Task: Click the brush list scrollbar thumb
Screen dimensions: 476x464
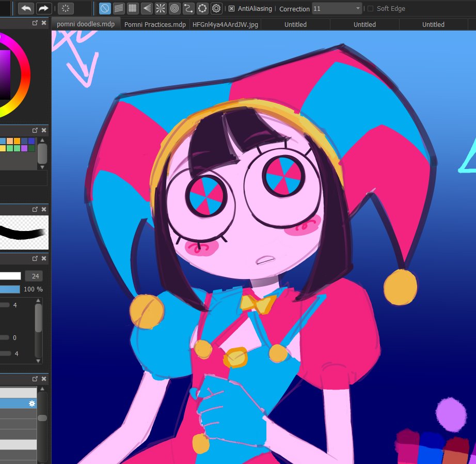Action: (38, 318)
